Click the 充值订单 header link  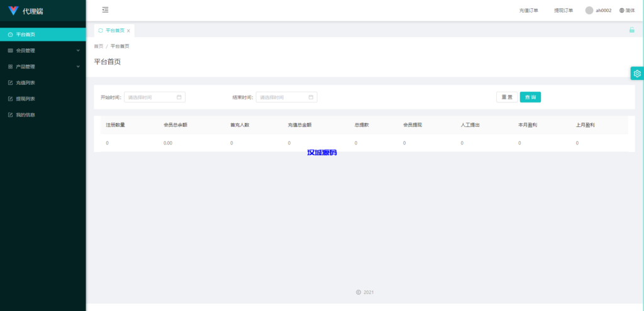pos(528,10)
